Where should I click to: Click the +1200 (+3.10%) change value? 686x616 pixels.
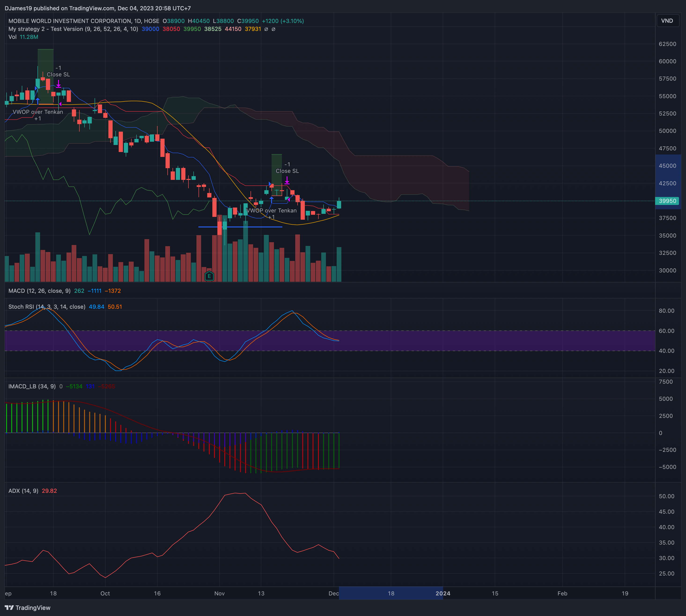(x=283, y=21)
